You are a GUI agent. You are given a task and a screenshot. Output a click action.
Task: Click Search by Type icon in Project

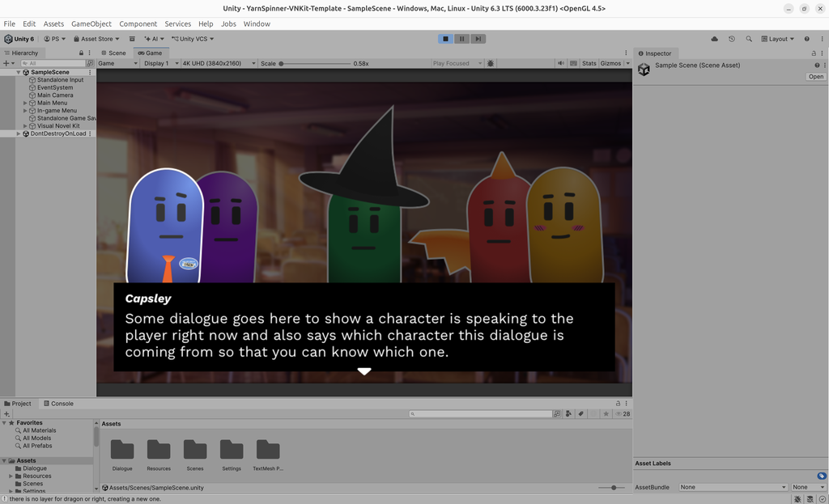pyautogui.click(x=568, y=414)
